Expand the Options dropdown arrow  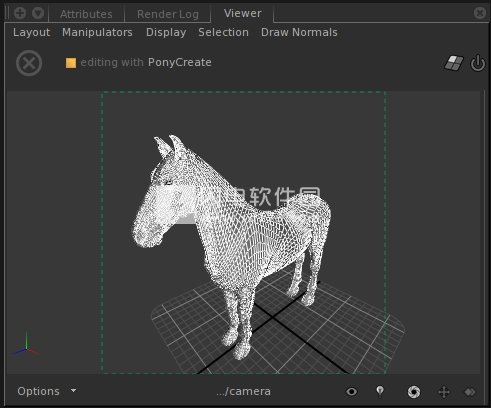[73, 390]
